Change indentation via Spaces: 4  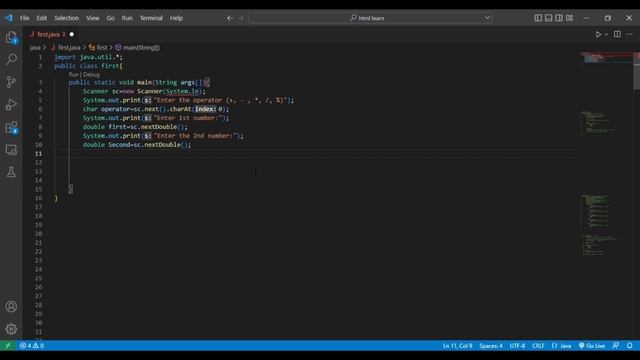point(491,346)
